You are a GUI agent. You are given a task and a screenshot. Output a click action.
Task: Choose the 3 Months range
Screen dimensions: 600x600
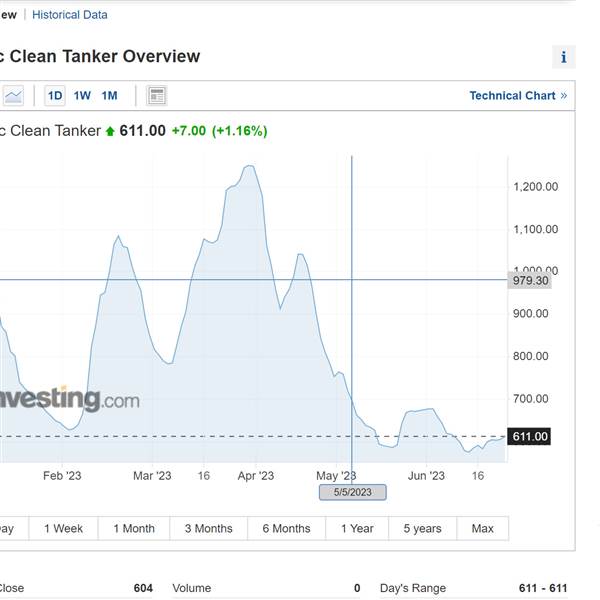pyautogui.click(x=209, y=528)
